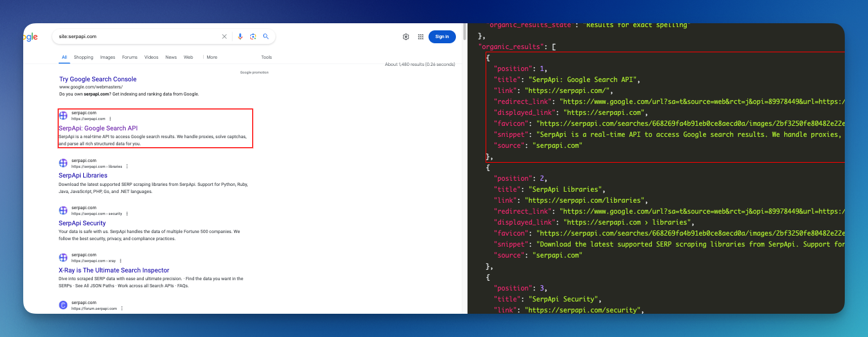Click the Security result snippet "Your data is safe"

click(x=149, y=235)
